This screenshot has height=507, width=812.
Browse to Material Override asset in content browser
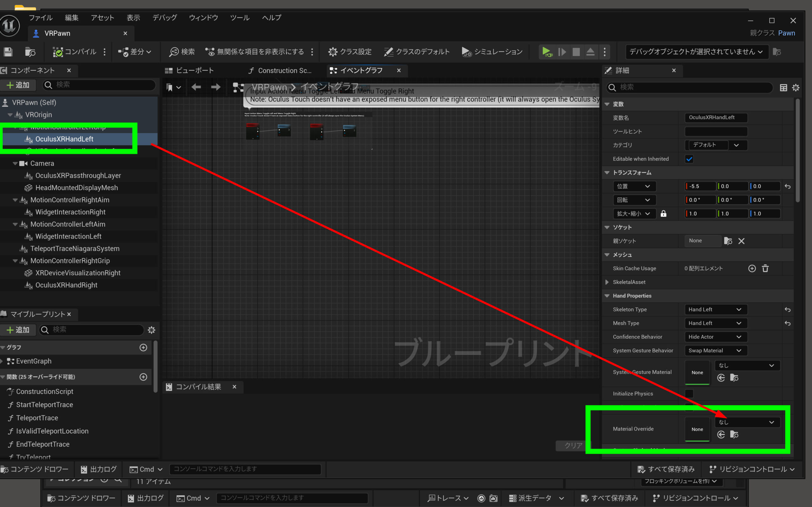click(x=734, y=434)
